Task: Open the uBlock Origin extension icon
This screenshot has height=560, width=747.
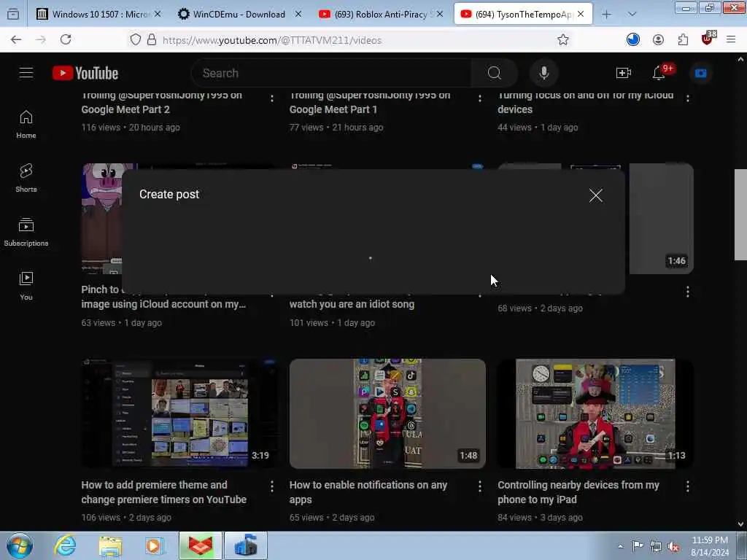Action: (708, 39)
